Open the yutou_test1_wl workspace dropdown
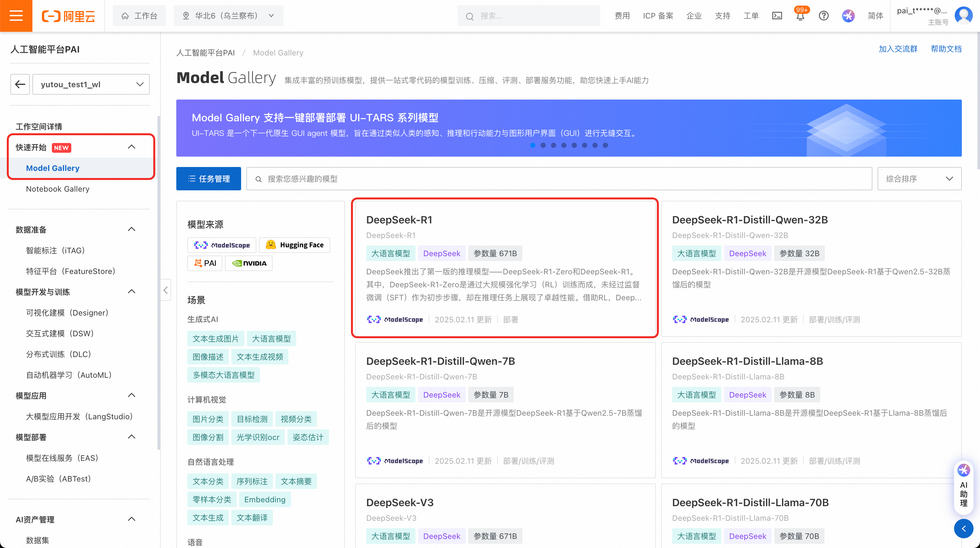Image resolution: width=980 pixels, height=548 pixels. (91, 84)
